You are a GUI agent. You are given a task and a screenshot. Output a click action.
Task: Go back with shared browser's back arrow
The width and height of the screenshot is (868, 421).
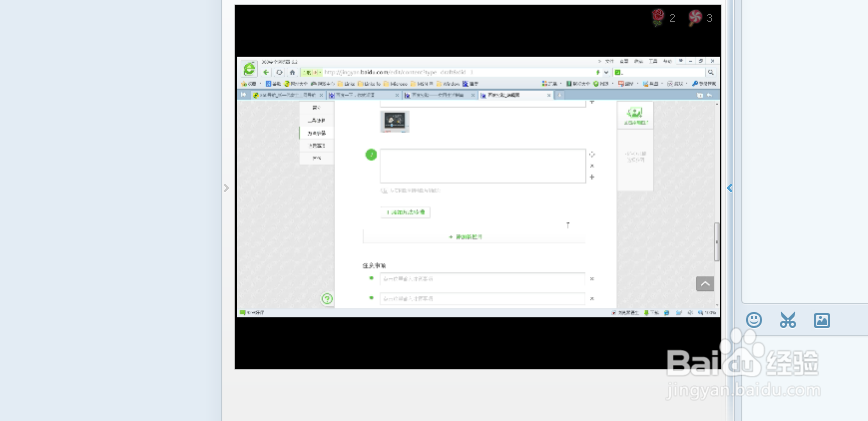[x=266, y=72]
